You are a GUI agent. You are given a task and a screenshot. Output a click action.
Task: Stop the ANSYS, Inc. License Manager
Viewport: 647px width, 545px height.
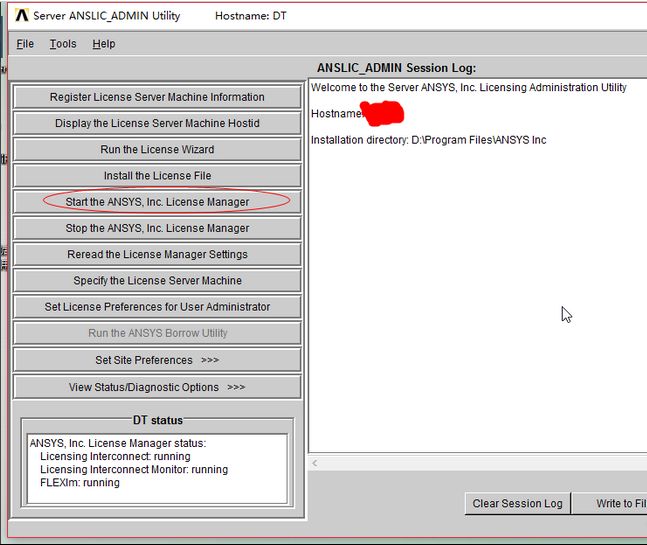coord(157,228)
